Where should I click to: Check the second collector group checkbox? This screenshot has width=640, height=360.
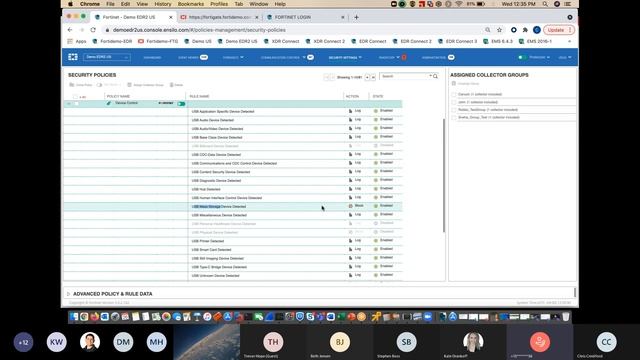tap(453, 102)
